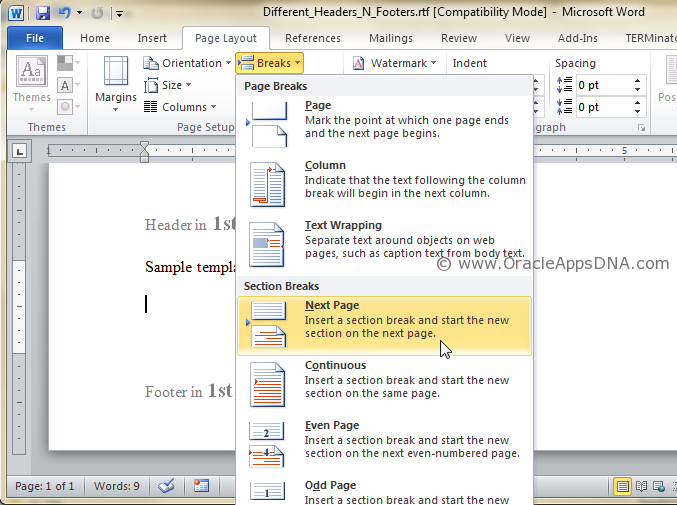
Task: Switch to Web Layout view
Action: coord(659,486)
